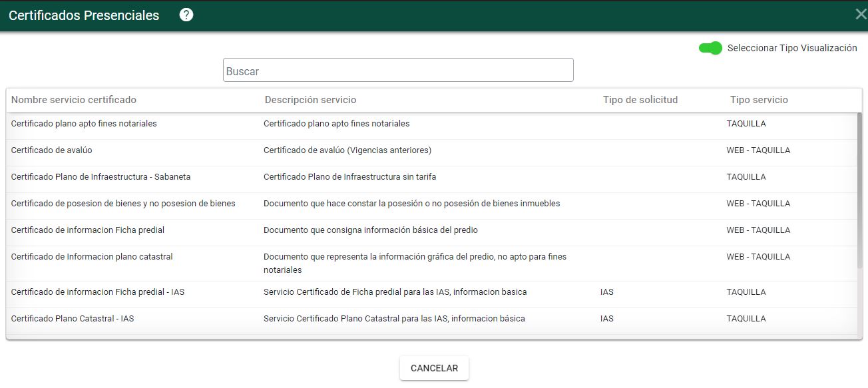Click the CANCELAR button
The image size is (868, 388).
(x=434, y=368)
